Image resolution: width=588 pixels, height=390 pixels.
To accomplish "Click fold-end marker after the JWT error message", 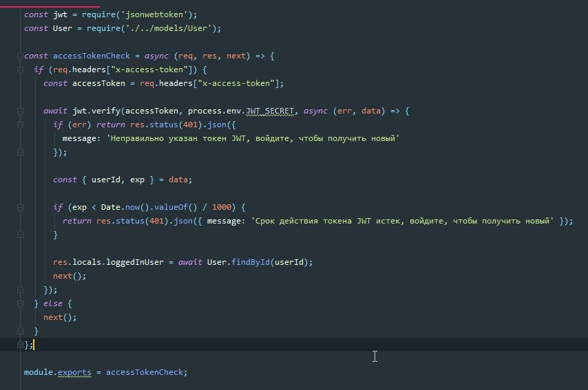I will (x=20, y=153).
